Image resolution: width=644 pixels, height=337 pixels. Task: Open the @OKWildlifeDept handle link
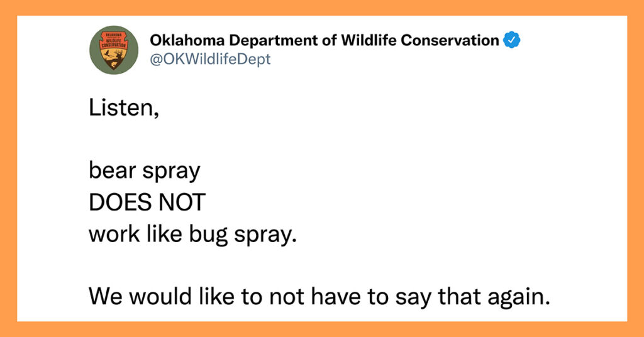pos(210,59)
